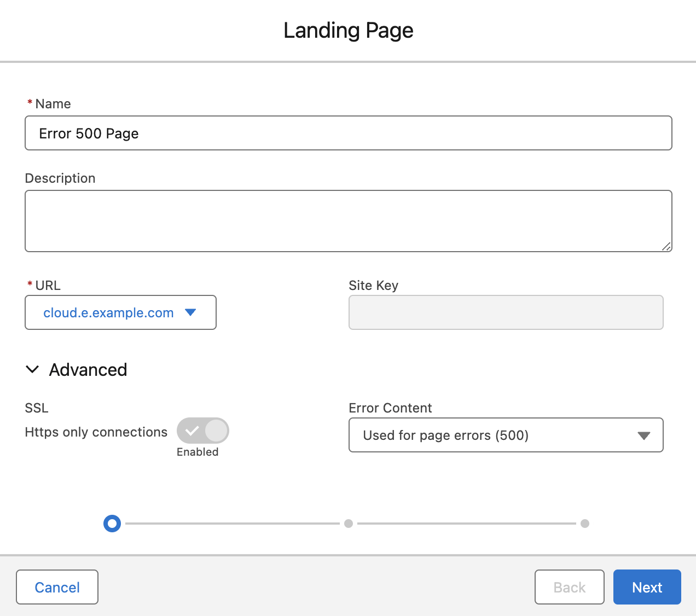Click the chevron icon beside Advanced
Image resolution: width=696 pixels, height=616 pixels.
(x=32, y=370)
